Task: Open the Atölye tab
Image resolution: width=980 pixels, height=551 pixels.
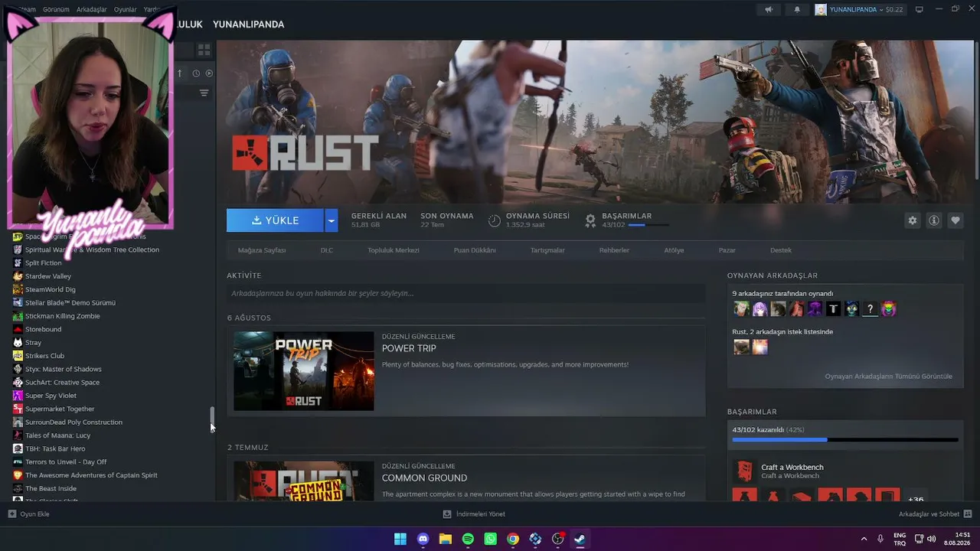Action: (x=674, y=250)
